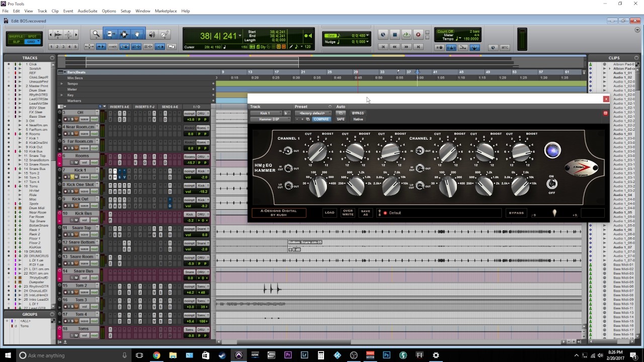The width and height of the screenshot is (644, 362).
Task: Open the Marketplace menu
Action: tap(166, 11)
